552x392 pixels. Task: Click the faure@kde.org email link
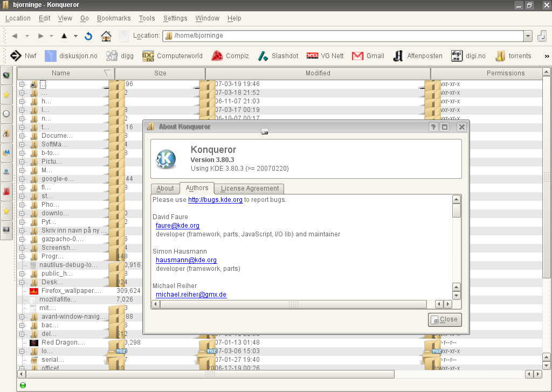(x=177, y=226)
